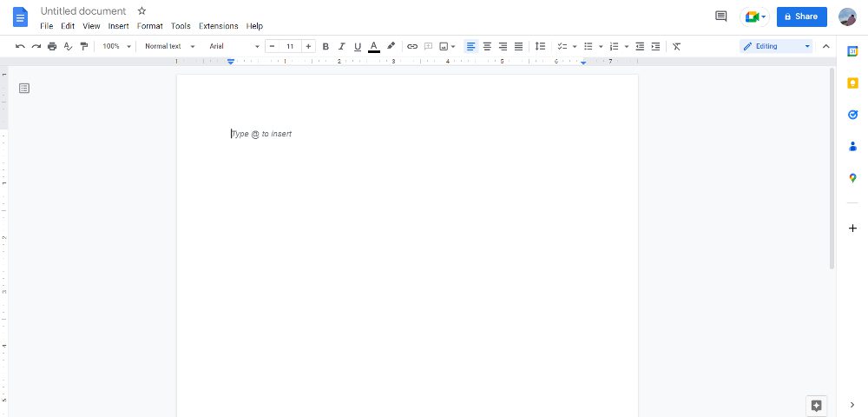Expand bulleted list style arrow

pyautogui.click(x=601, y=47)
